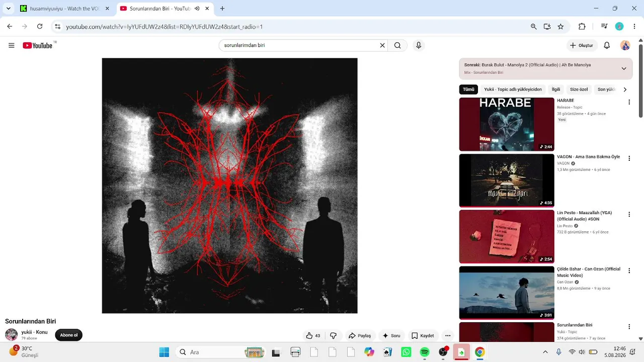Screen dimensions: 644x362
Task: Open the Çölde Bahar - Can Ozan title
Action: [x=589, y=272]
